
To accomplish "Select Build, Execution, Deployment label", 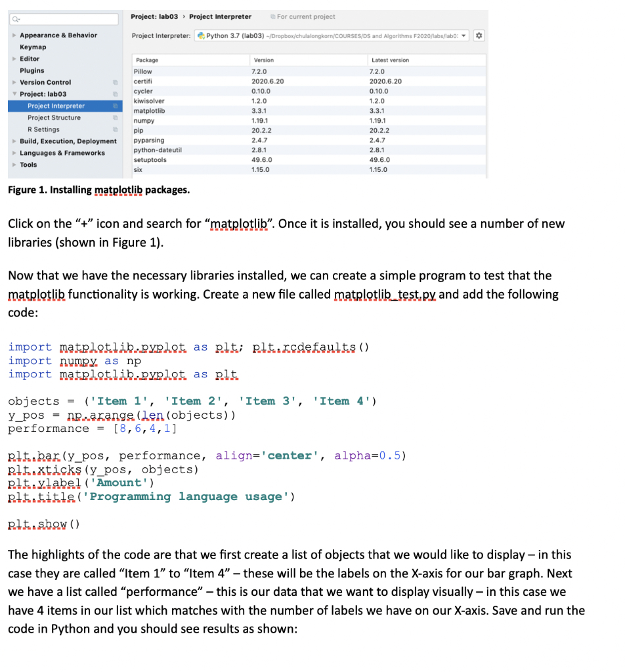I will click(68, 141).
